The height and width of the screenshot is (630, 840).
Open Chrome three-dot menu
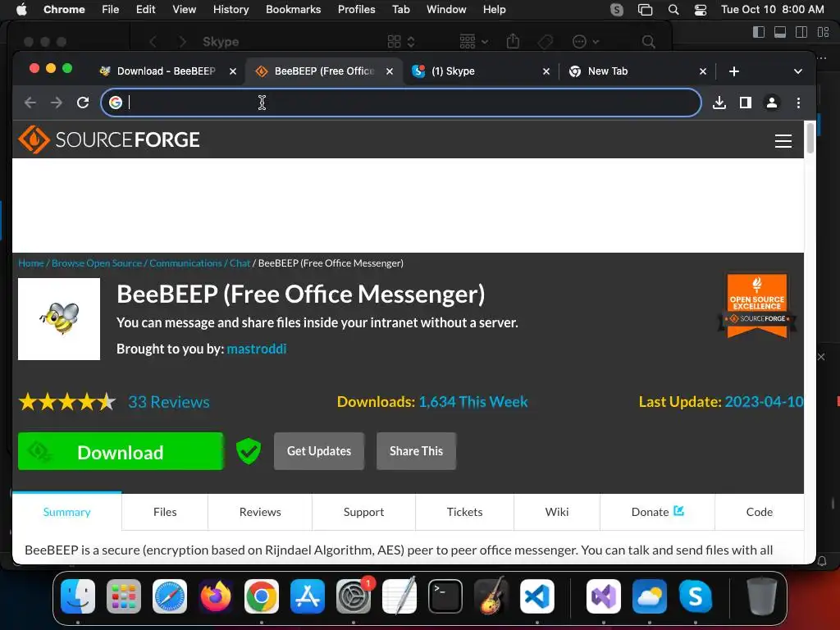coord(798,103)
